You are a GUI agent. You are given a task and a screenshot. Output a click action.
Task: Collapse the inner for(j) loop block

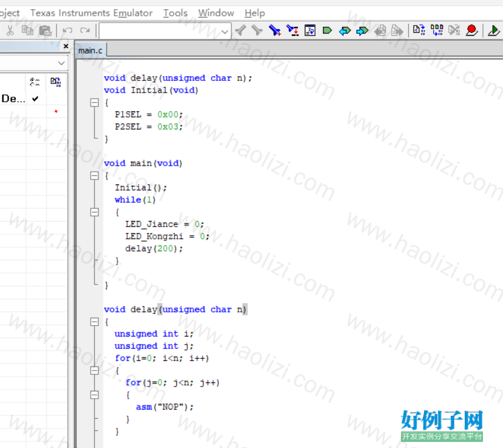coord(94,395)
